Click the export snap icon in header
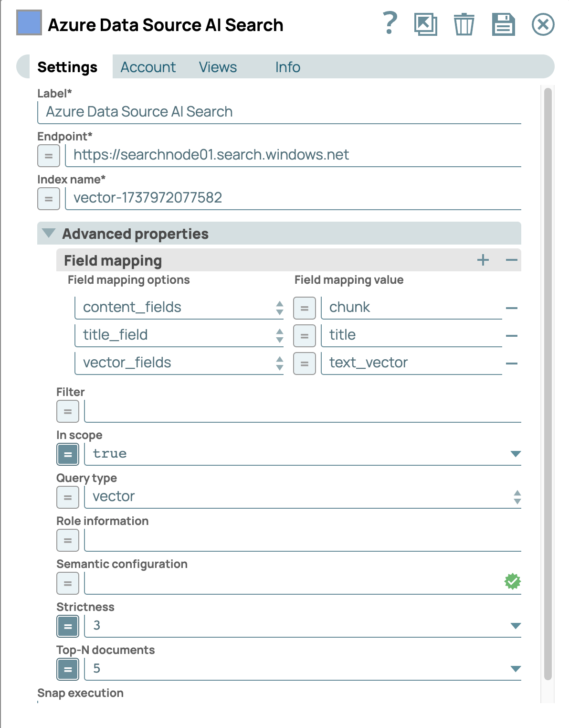Image resolution: width=569 pixels, height=728 pixels. tap(425, 24)
